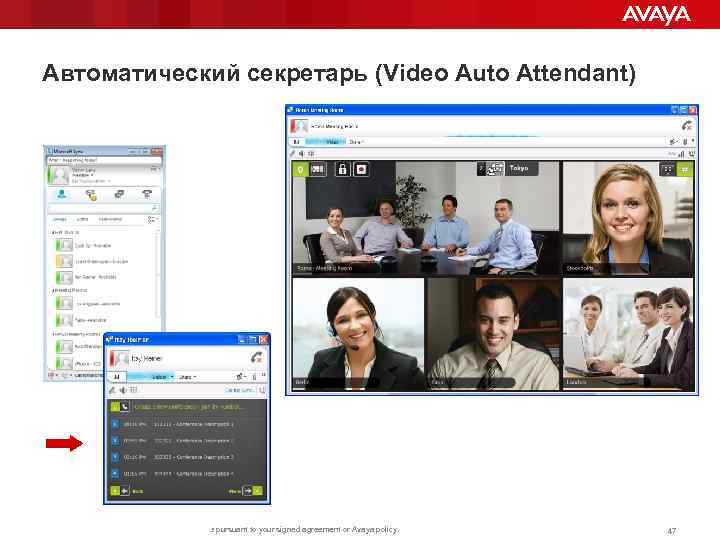The height and width of the screenshot is (540, 720).
Task: Click the Lync contact search field
Action: pyautogui.click(x=103, y=208)
